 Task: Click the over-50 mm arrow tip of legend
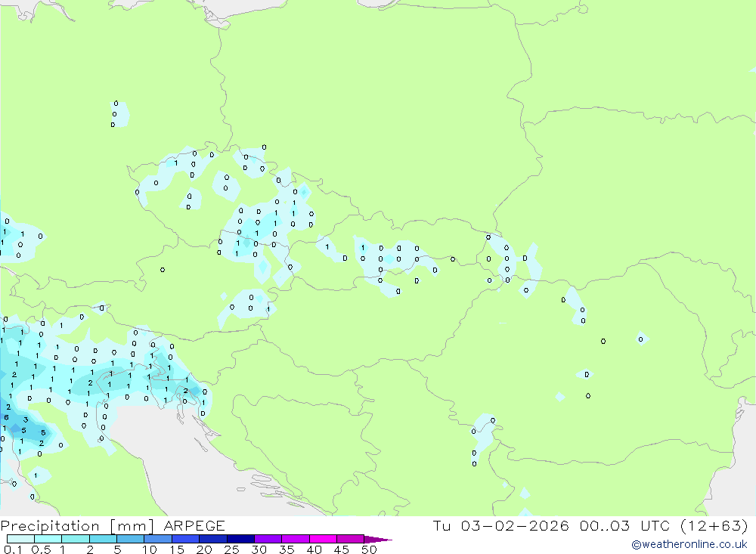378,540
